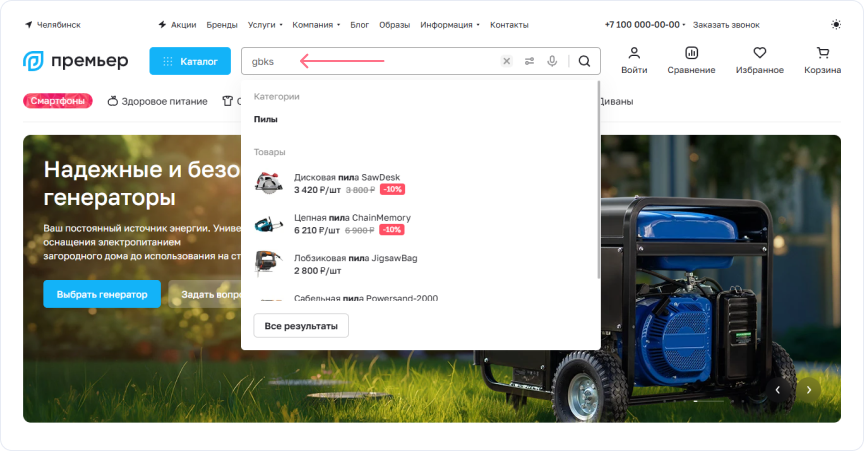This screenshot has width=864, height=451.
Task: Click the Премьер logo
Action: pos(75,61)
